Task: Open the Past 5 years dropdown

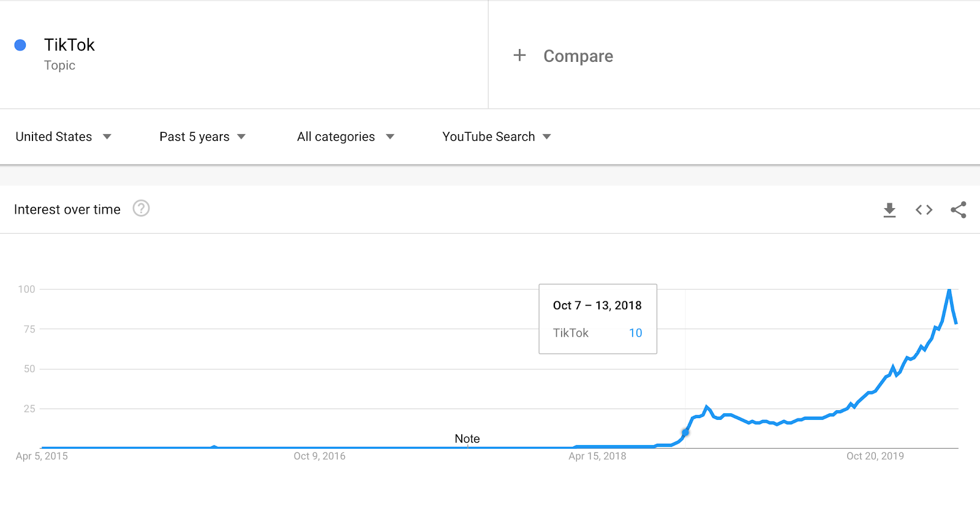Action: (203, 137)
